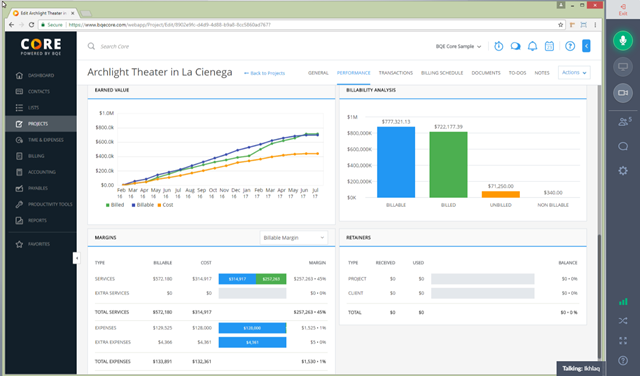Click the blue Billable bar
Image resolution: width=640 pixels, height=376 pixels.
tap(396, 162)
